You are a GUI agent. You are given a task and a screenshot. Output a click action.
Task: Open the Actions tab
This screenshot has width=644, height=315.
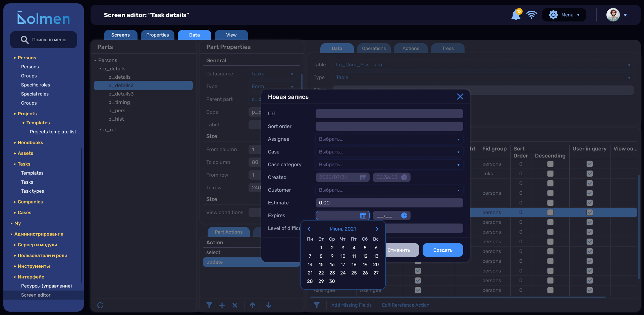(x=411, y=48)
